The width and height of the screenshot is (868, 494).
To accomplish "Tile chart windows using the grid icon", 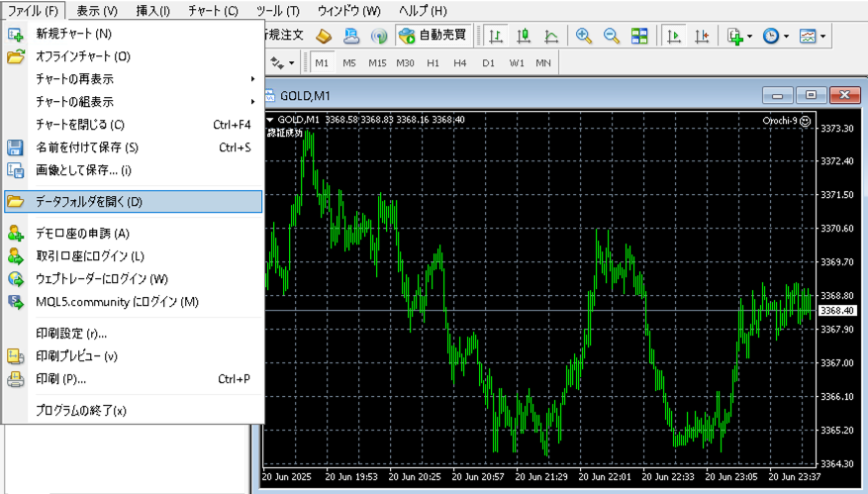I will (639, 36).
